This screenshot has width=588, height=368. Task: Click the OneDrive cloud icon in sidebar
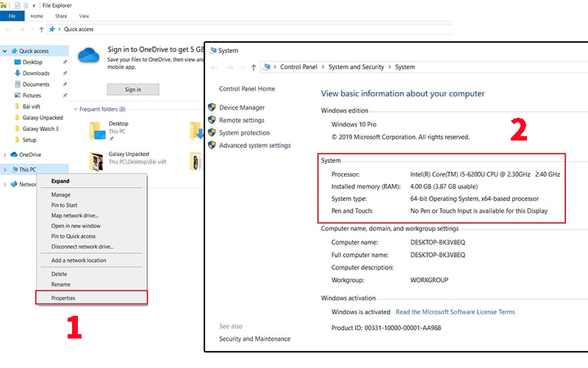pos(13,155)
